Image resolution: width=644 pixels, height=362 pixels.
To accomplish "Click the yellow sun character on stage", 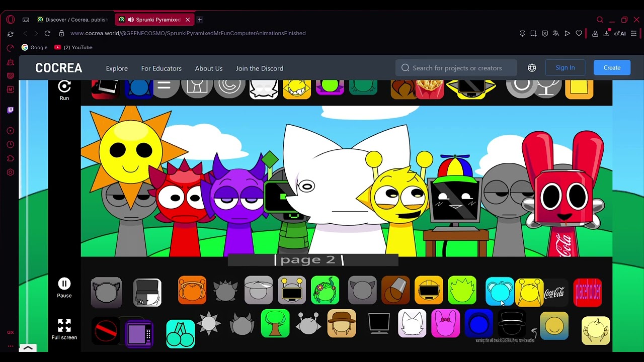I will [x=130, y=151].
